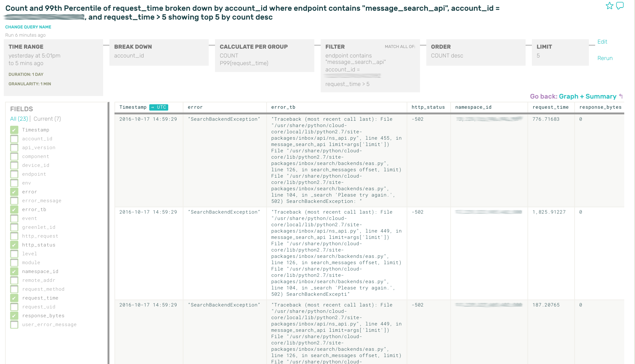The image size is (635, 364).
Task: Click the Edit query link
Action: point(602,42)
